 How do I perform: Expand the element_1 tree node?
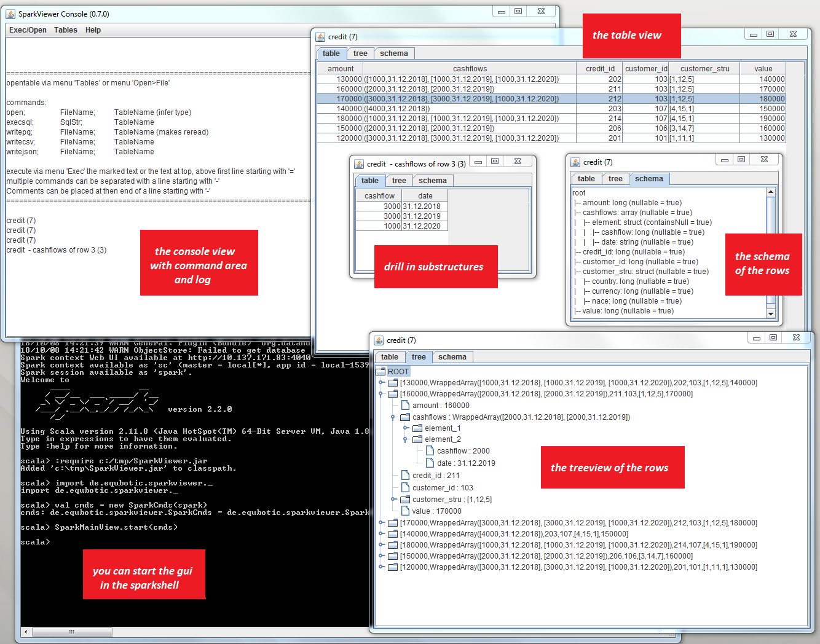(406, 428)
